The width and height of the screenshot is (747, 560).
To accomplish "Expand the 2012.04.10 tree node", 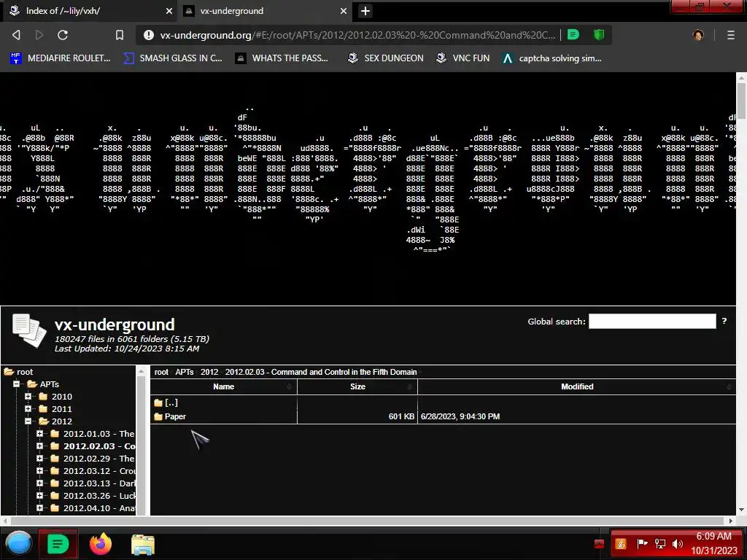I will tap(39, 507).
